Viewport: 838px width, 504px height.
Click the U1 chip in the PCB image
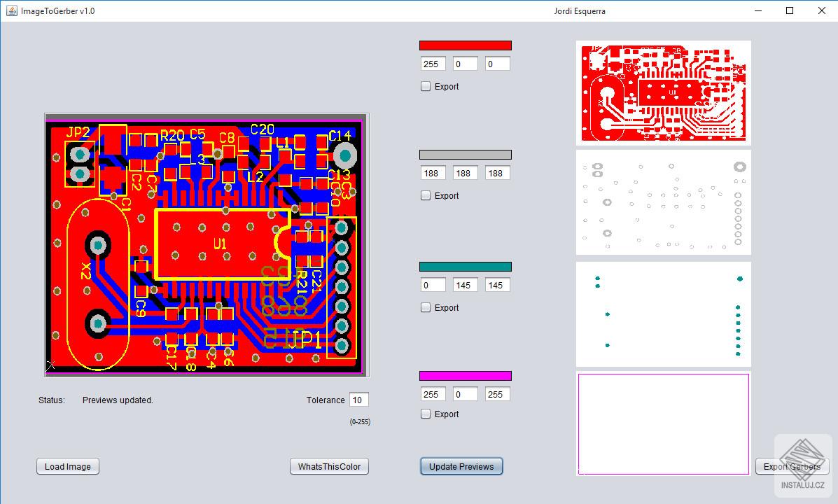[222, 244]
